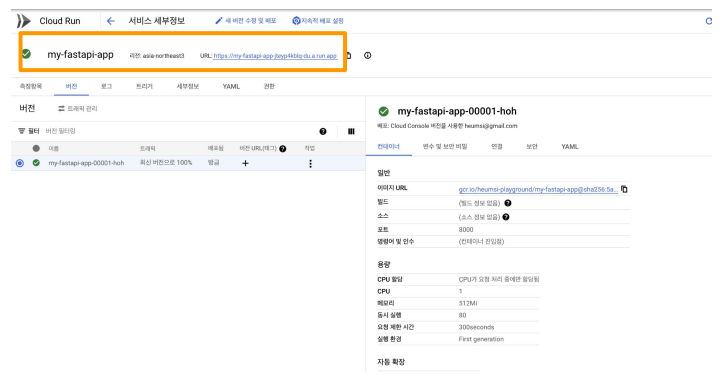This screenshot has height=376, width=721.
Task: Click the memory value 512Mi
Action: pyautogui.click(x=468, y=303)
